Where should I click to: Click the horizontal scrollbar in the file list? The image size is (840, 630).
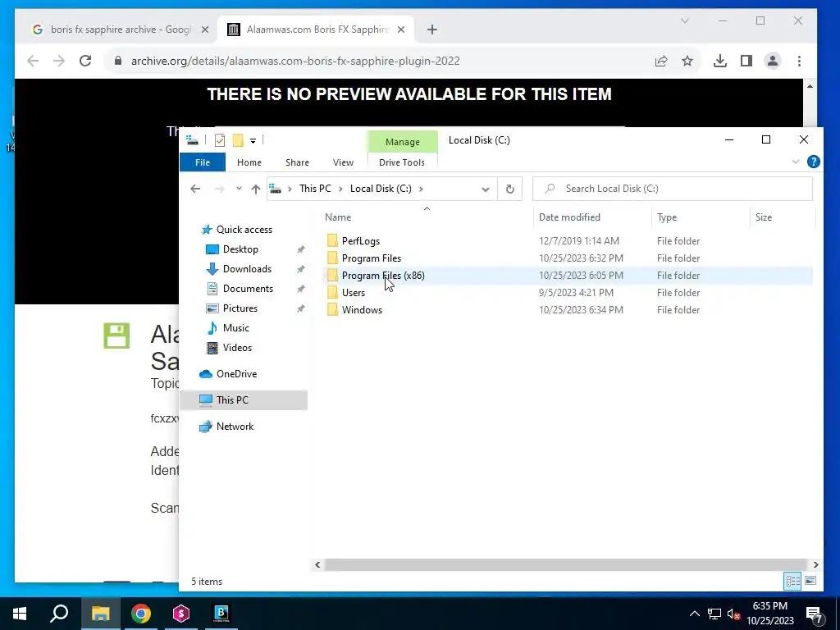point(565,564)
